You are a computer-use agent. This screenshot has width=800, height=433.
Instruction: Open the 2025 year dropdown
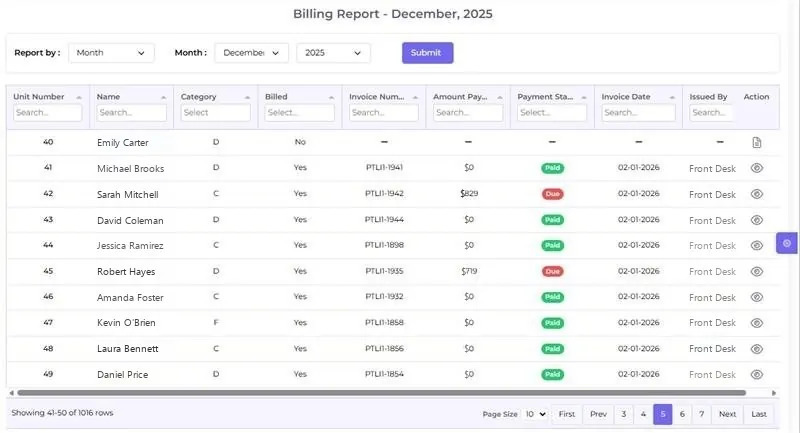(333, 53)
